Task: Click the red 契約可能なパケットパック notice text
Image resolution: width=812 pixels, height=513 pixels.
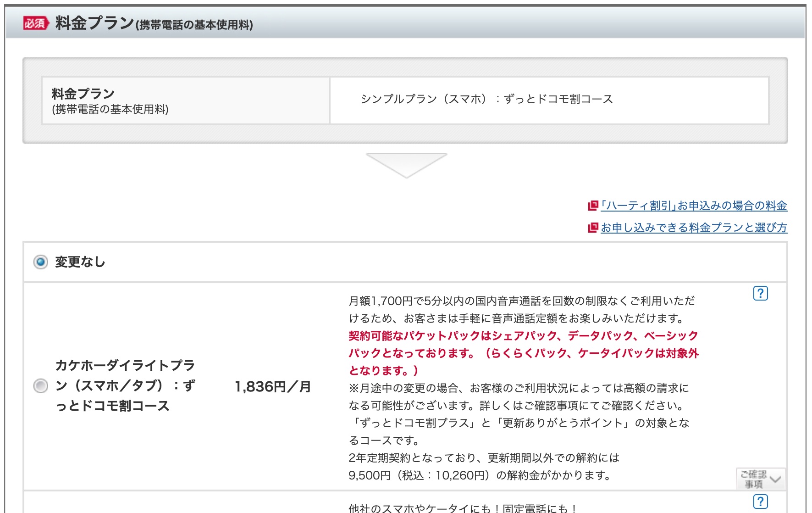Action: point(524,353)
